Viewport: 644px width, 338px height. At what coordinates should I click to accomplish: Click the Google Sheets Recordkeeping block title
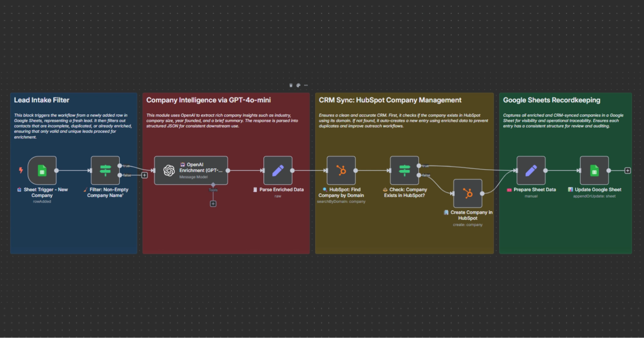pos(552,100)
